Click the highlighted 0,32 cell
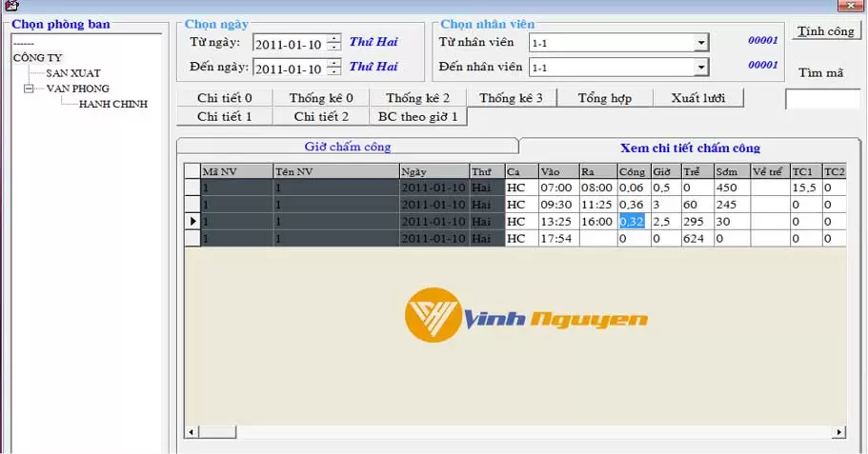The image size is (868, 454). point(635,221)
